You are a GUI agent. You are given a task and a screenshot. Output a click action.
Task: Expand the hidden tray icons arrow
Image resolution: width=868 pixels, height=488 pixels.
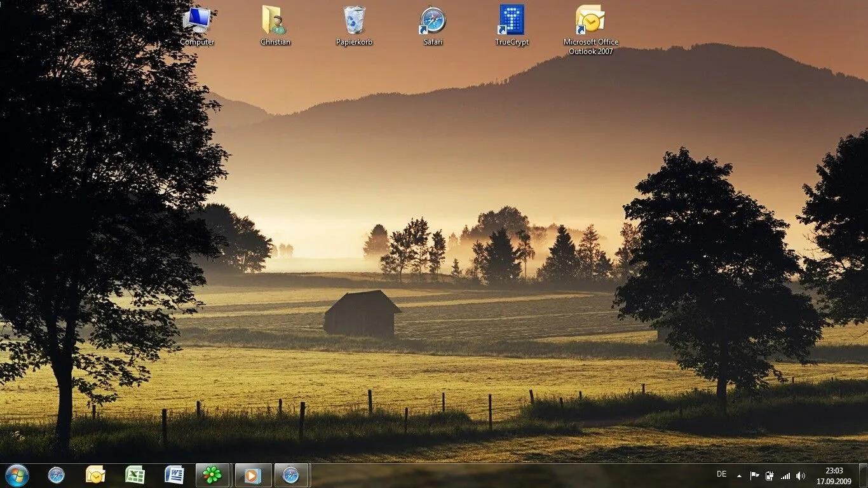739,475
